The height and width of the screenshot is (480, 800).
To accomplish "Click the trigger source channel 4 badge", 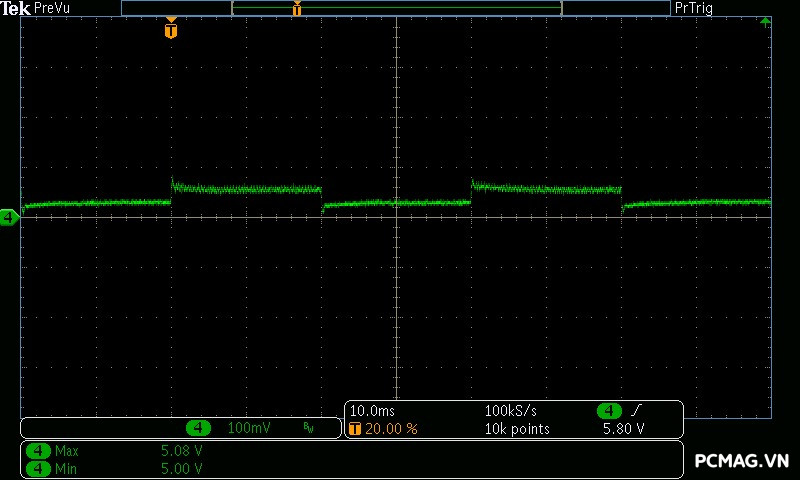I will 609,411.
